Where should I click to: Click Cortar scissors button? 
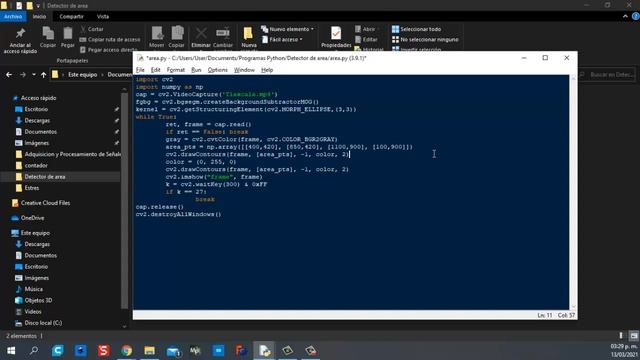[x=92, y=29]
